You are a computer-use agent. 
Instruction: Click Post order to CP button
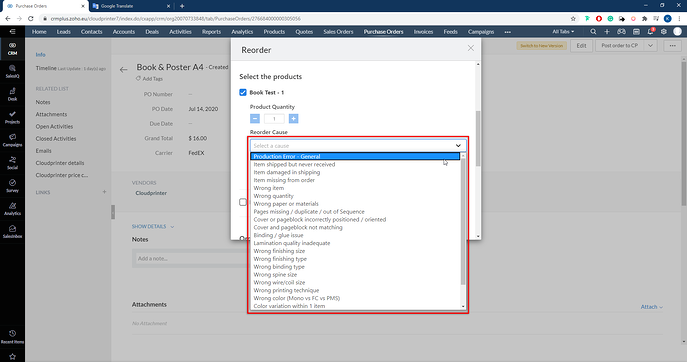point(620,46)
